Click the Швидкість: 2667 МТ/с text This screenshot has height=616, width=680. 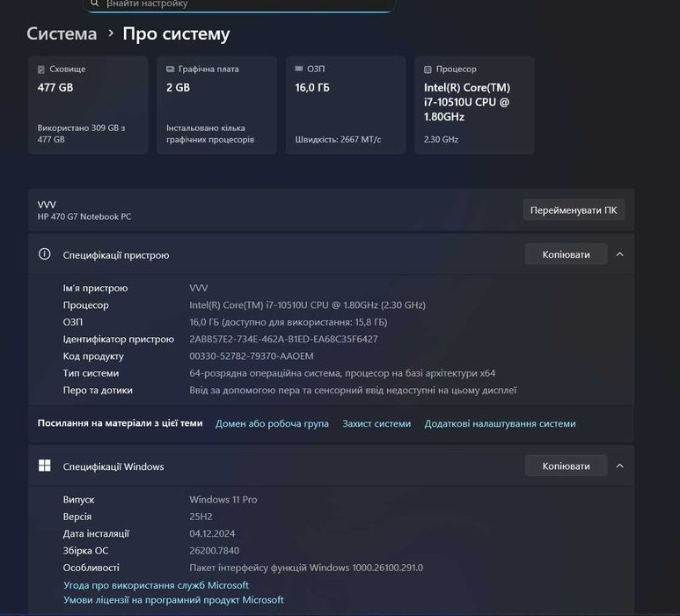coord(339,139)
